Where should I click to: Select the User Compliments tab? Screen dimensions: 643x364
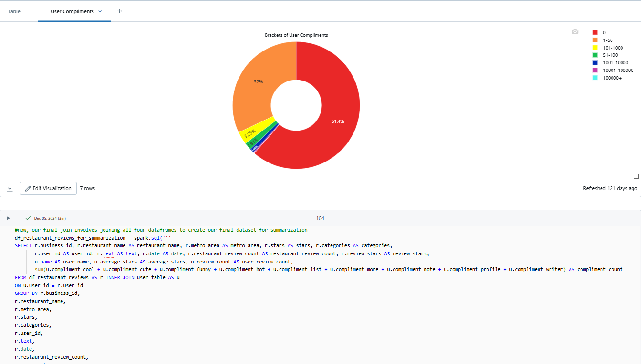click(72, 11)
